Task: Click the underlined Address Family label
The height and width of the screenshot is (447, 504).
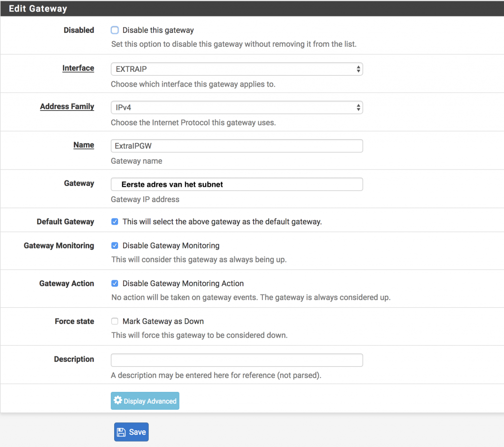Action: click(67, 107)
